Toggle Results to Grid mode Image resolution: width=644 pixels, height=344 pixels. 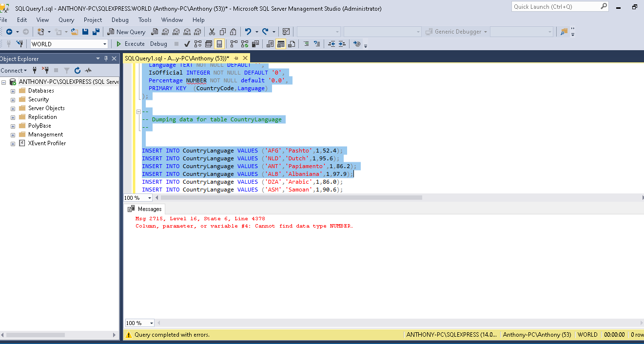coord(281,44)
